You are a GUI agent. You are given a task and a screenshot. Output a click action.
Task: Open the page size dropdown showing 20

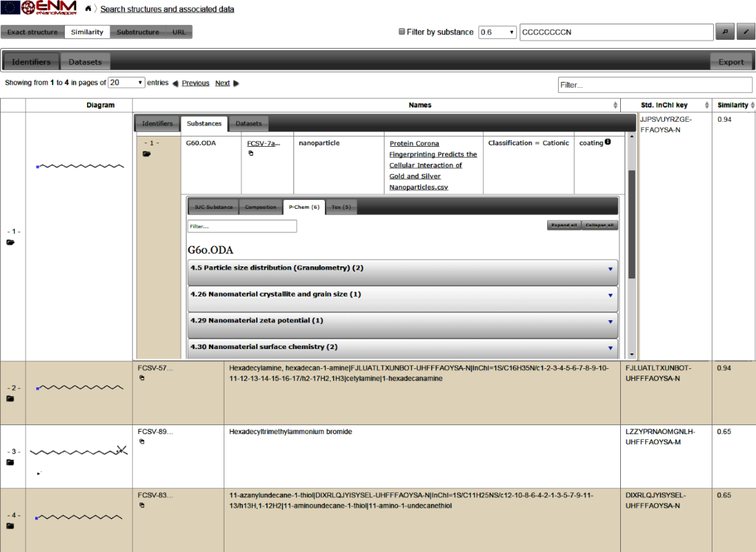coord(126,83)
